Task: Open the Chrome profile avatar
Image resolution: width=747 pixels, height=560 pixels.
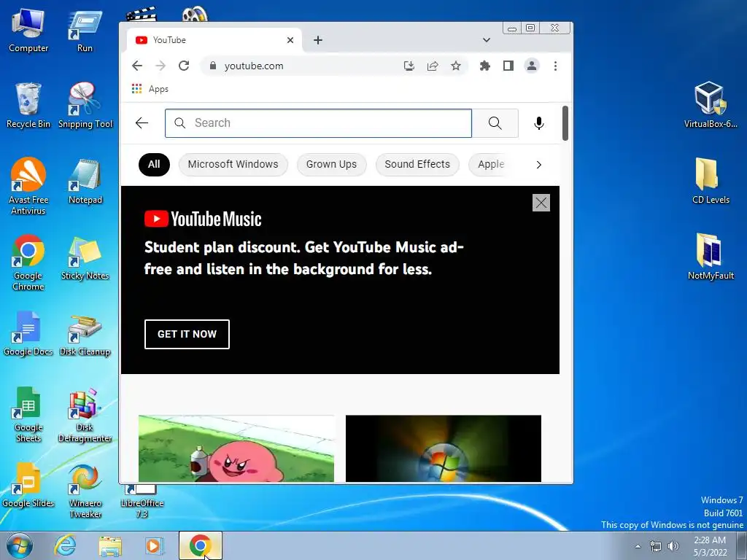Action: click(532, 66)
